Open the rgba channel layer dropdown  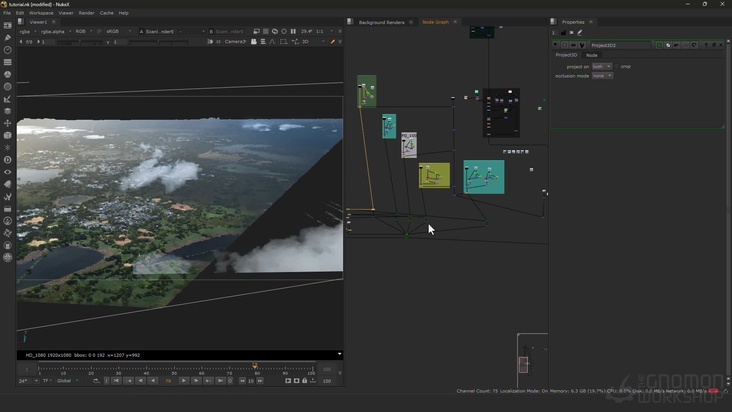(x=28, y=31)
